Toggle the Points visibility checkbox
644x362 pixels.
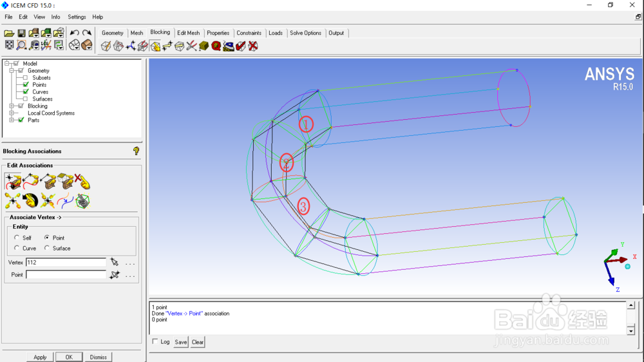(x=26, y=84)
